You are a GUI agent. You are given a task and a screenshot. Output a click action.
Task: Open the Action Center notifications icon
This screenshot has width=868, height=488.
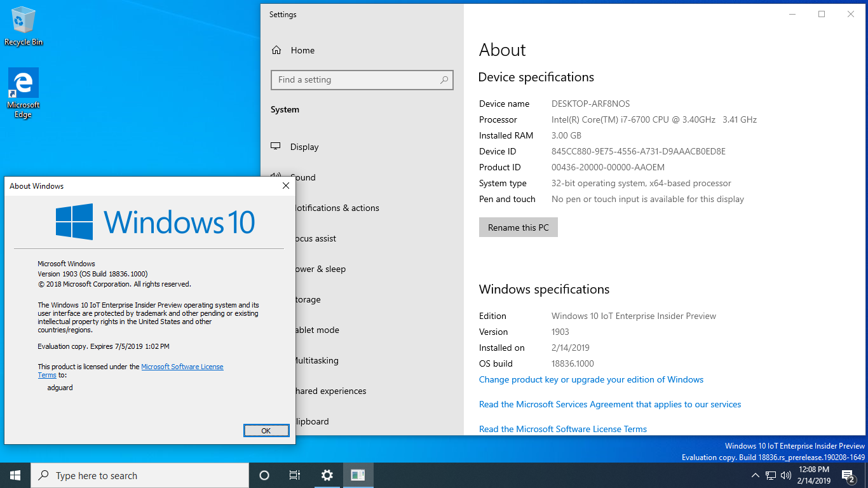[x=848, y=475]
